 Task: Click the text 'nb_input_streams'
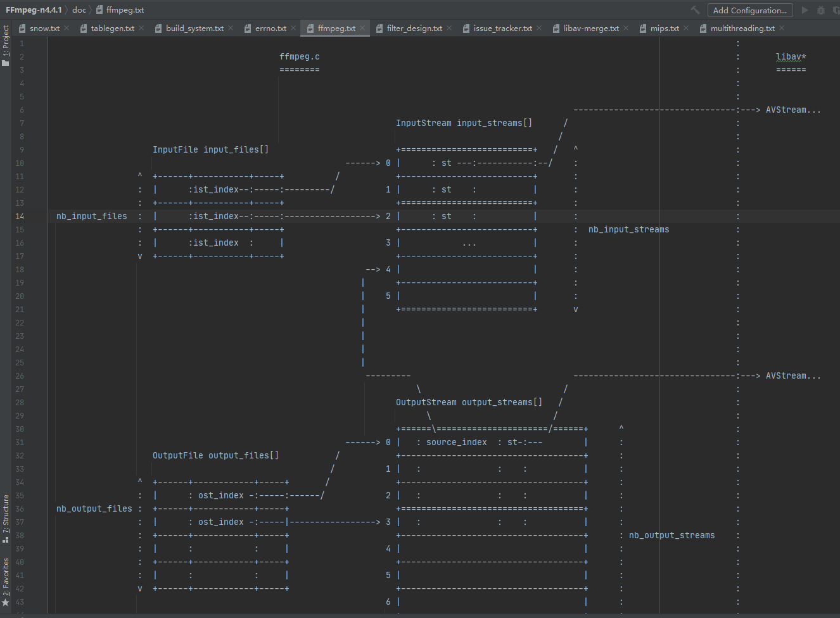[629, 229]
